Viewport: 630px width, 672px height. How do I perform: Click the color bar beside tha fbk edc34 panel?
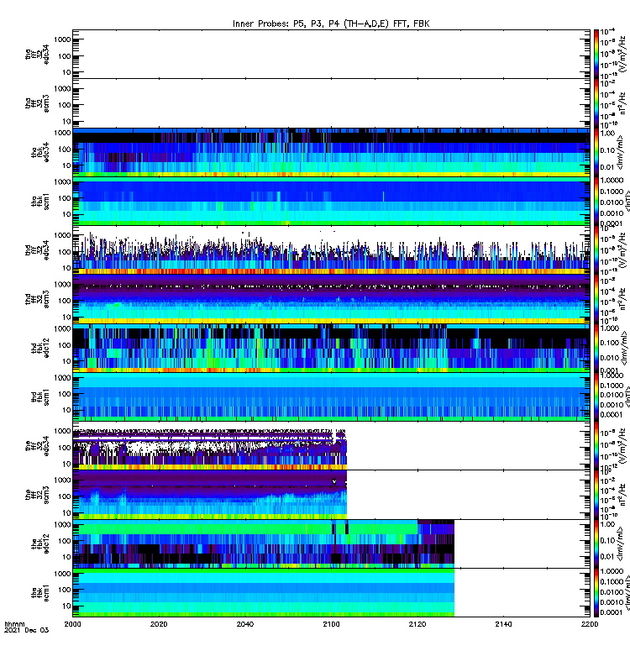[x=596, y=152]
